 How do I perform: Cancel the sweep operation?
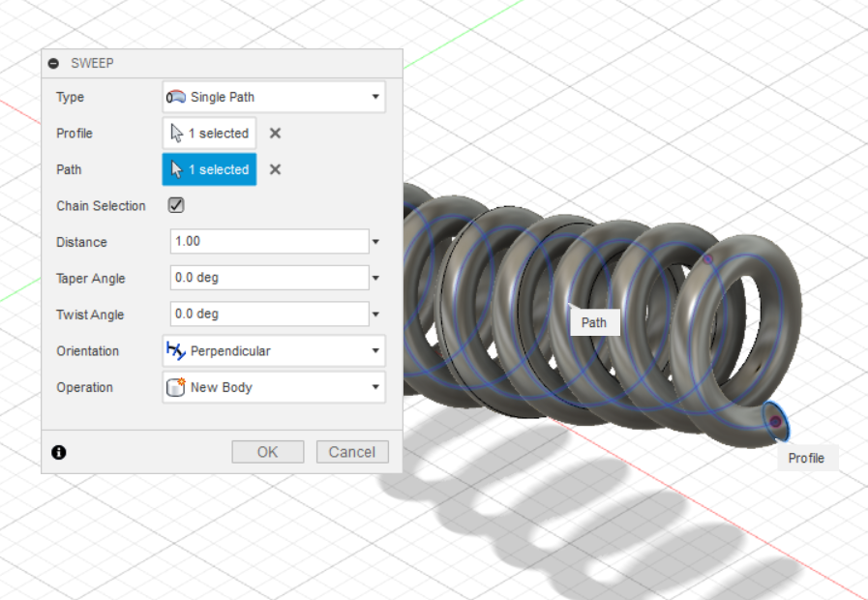[x=351, y=451]
